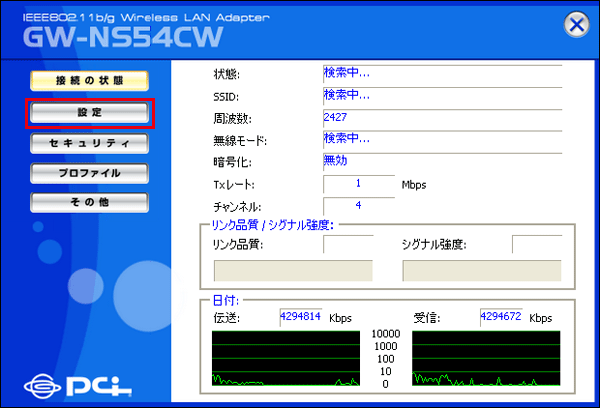This screenshot has width=600, height=408.
Task: Click the SSID value field
Action: click(x=442, y=96)
